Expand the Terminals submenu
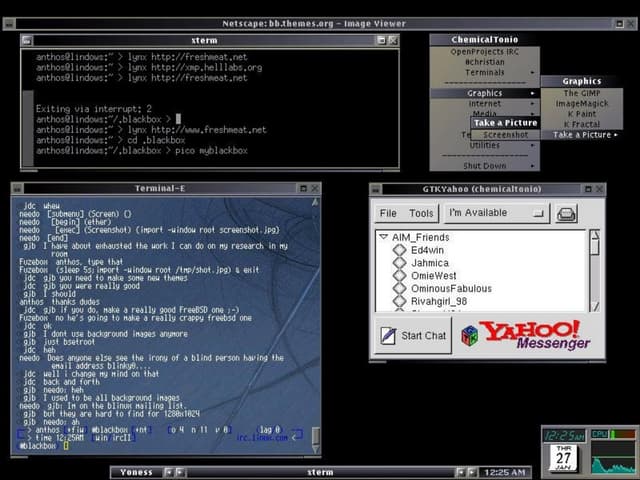Viewport: 640px width, 480px height. coord(485,72)
